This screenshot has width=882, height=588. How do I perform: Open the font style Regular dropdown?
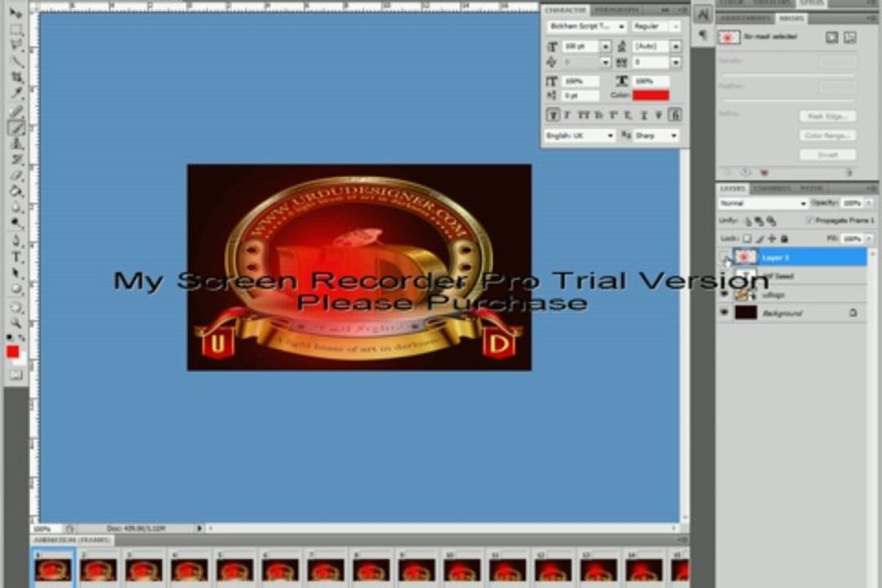coord(655,26)
